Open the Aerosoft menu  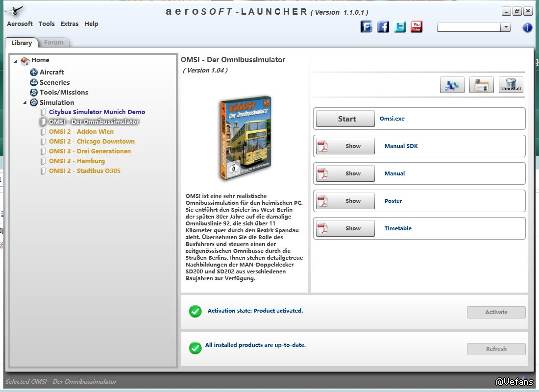coord(20,24)
